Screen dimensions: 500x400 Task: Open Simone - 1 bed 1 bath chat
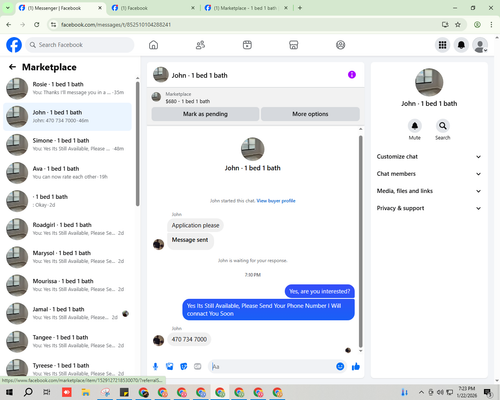pyautogui.click(x=68, y=145)
